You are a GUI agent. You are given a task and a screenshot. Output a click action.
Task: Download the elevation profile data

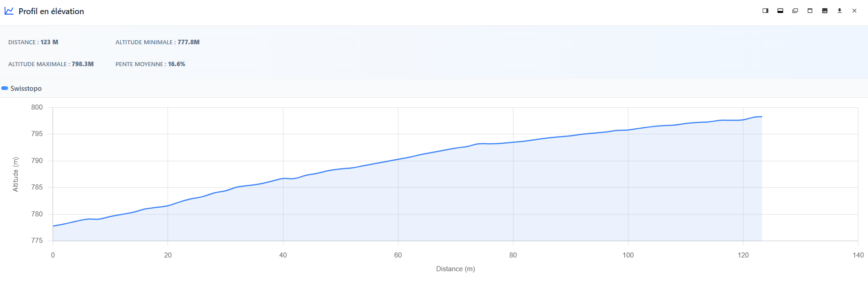coord(839,11)
